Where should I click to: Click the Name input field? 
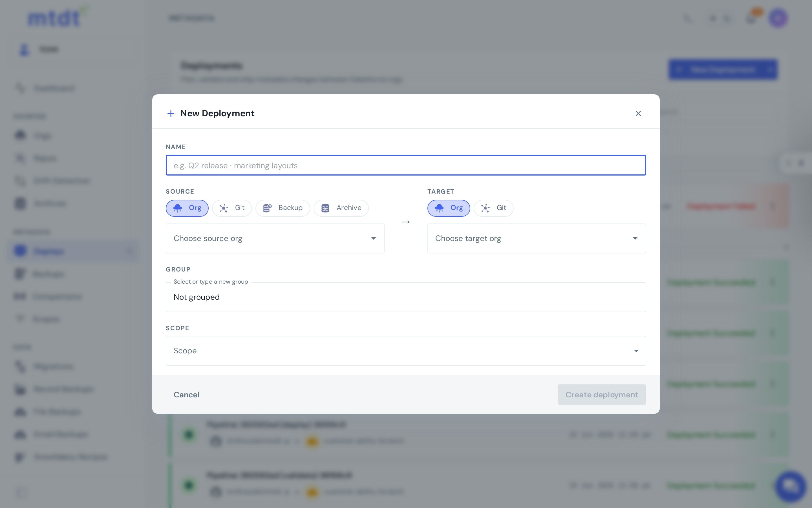[406, 165]
